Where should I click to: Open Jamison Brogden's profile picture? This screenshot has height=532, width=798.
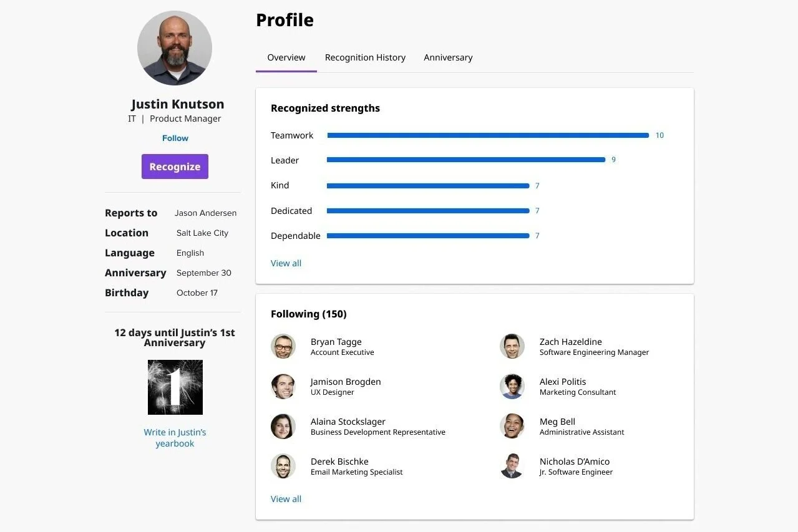[283, 386]
